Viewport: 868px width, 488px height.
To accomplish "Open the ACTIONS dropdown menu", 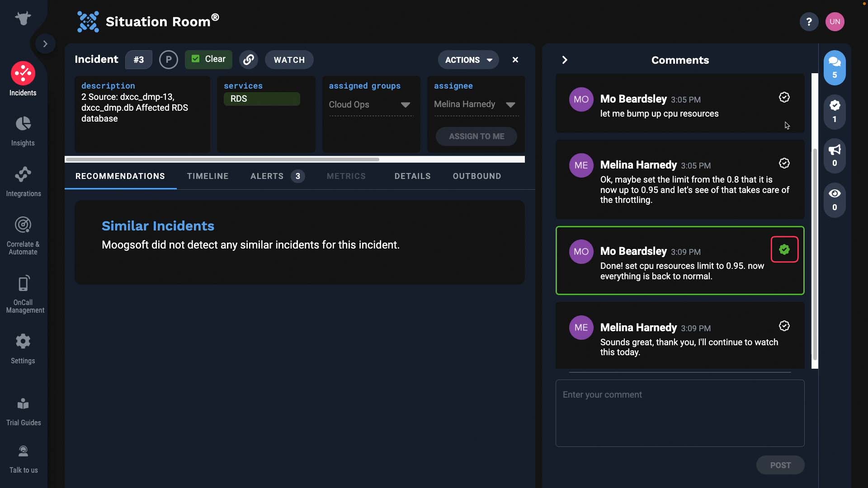I will tap(468, 60).
